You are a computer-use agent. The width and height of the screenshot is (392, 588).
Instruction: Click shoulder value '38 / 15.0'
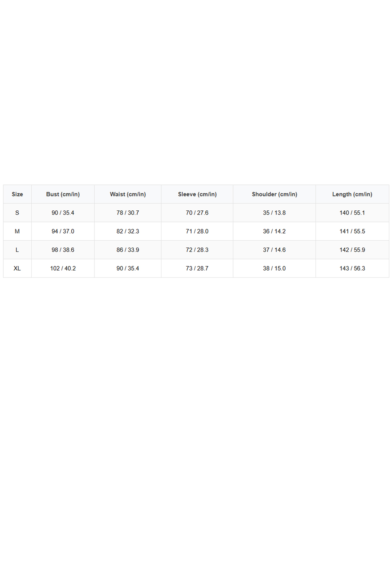point(275,268)
